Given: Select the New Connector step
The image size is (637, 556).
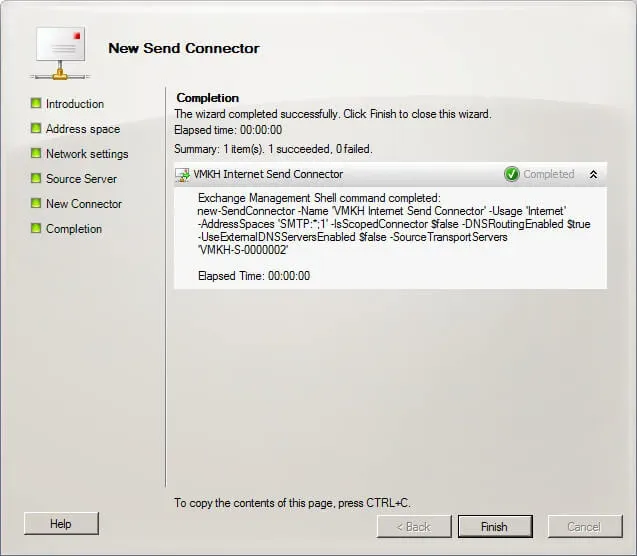Looking at the screenshot, I should [84, 204].
